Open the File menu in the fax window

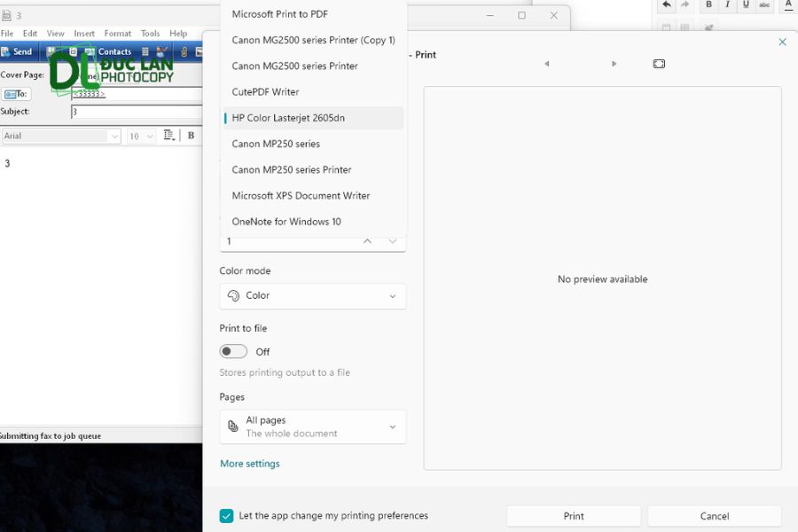7,33
